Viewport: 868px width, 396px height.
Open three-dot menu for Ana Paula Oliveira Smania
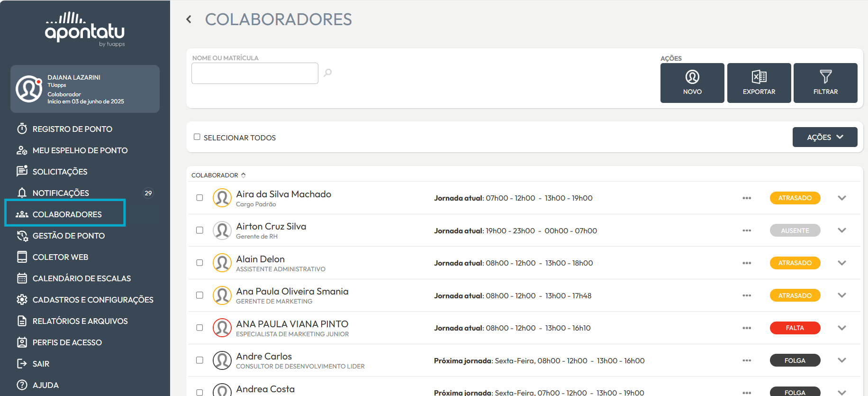point(747,295)
